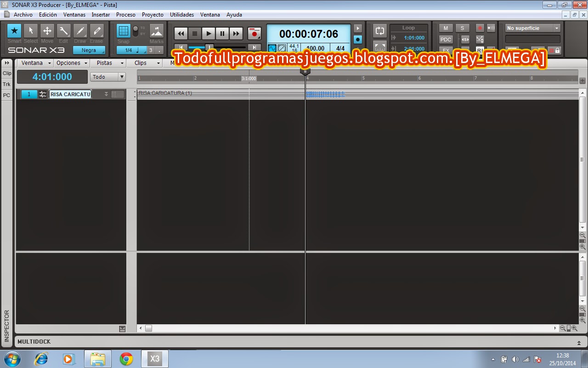This screenshot has height=368, width=588.
Task: Expand track 1 with the double chevron
Action: pos(106,94)
